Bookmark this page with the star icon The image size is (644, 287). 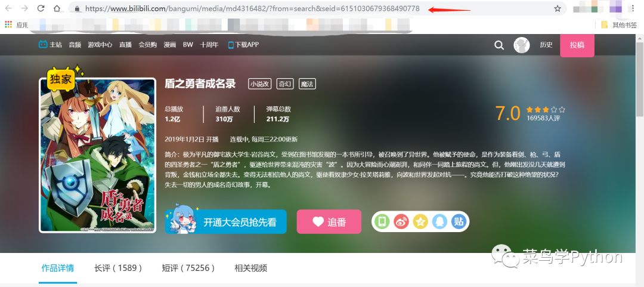pos(558,8)
